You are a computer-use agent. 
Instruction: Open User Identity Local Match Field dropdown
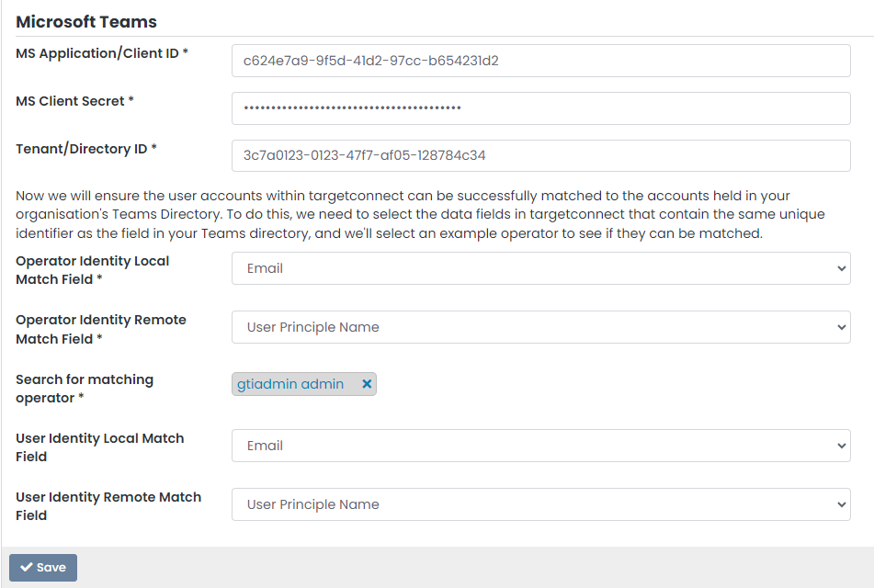(x=540, y=446)
